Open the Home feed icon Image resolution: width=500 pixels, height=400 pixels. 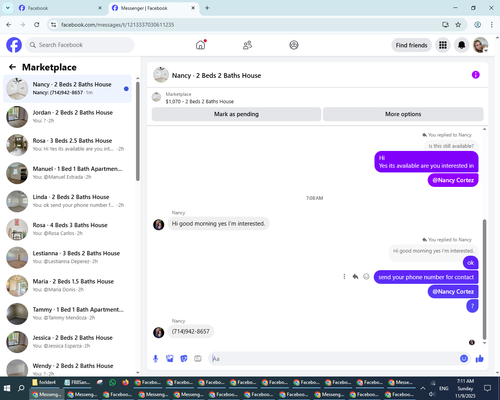[x=201, y=45]
